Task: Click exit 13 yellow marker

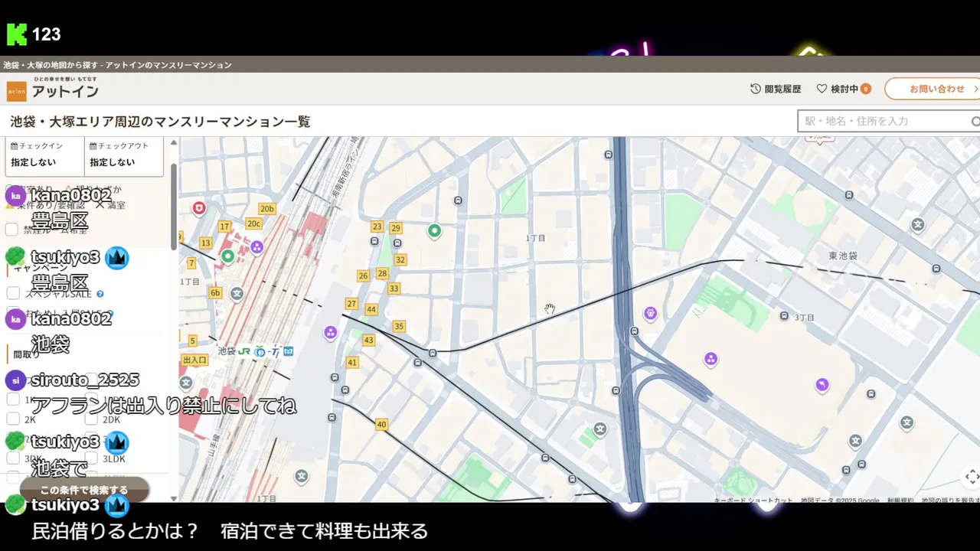Action: tap(205, 243)
